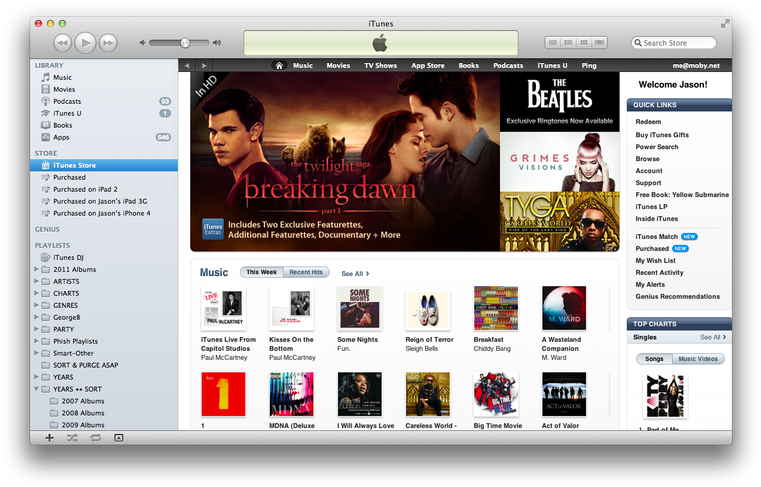Click the Search Store field
This screenshot has width=761, height=487.
[x=674, y=43]
